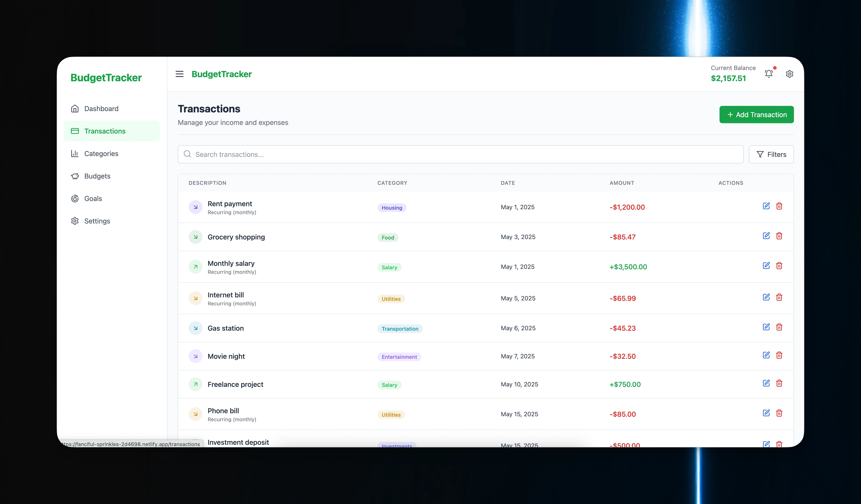Image resolution: width=861 pixels, height=504 pixels.
Task: Edit the Grocery shopping transaction
Action: point(766,236)
